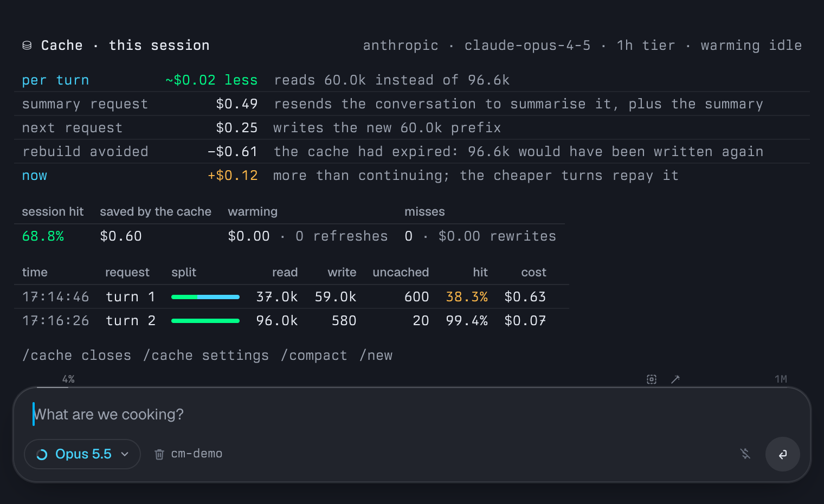
Task: Click the 'uncached' column header
Action: (401, 273)
